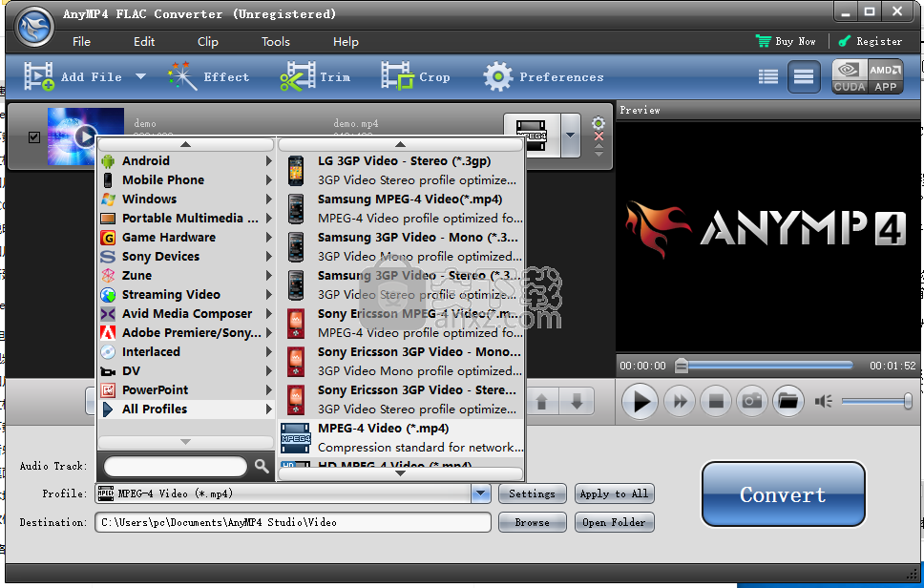The image size is (924, 588).
Task: Toggle the demo file checkbox
Action: point(34,136)
